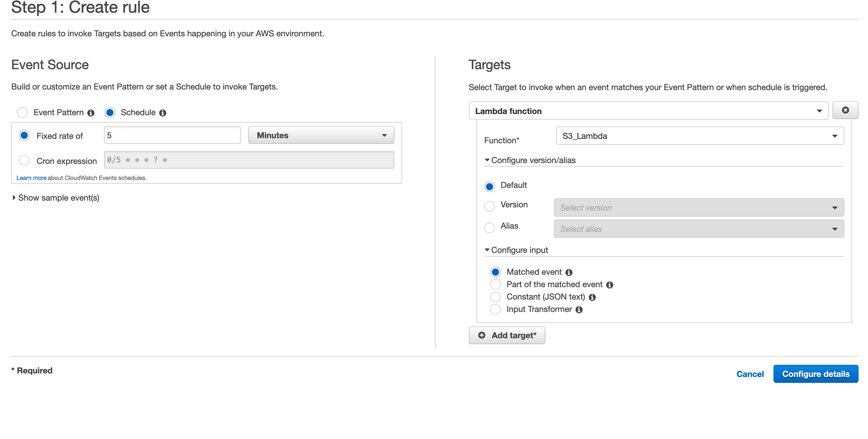Select the Schedule radio button
868x439 pixels.
(110, 113)
